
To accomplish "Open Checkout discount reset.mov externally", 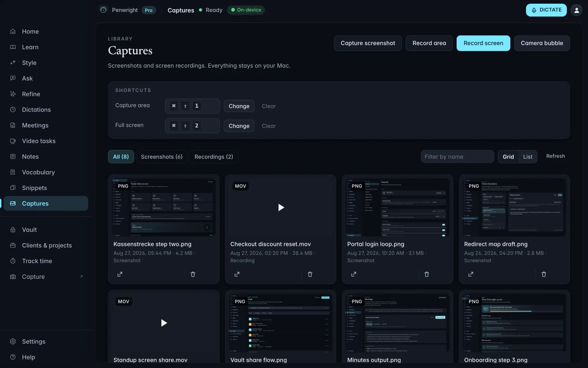I will pyautogui.click(x=237, y=274).
